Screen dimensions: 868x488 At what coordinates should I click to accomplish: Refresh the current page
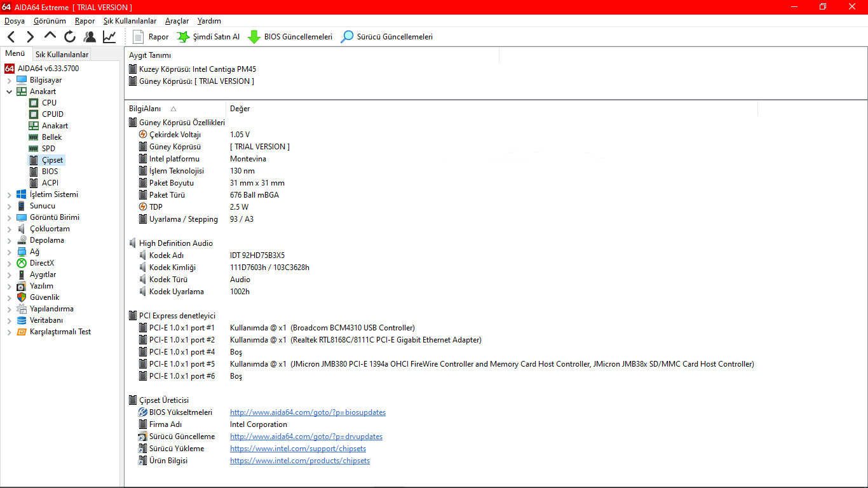click(70, 37)
